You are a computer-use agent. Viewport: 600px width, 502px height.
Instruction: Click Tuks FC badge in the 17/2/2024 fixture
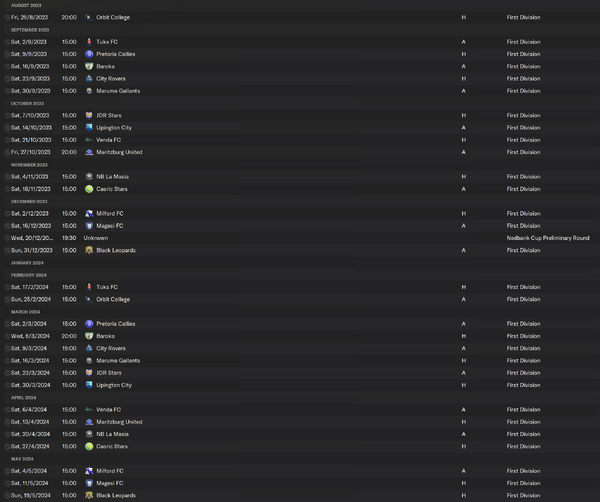89,287
